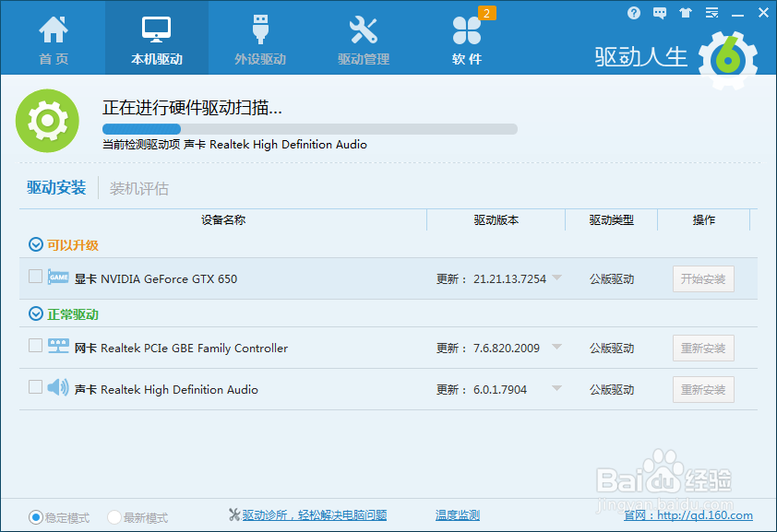Image resolution: width=777 pixels, height=532 pixels.
Task: Open the help question mark icon
Action: (633, 12)
